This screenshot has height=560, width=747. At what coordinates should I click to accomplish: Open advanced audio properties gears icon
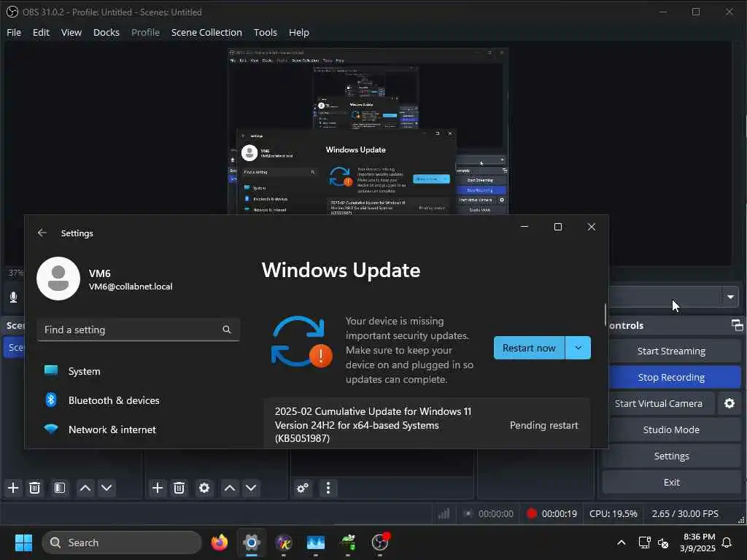pyautogui.click(x=303, y=488)
